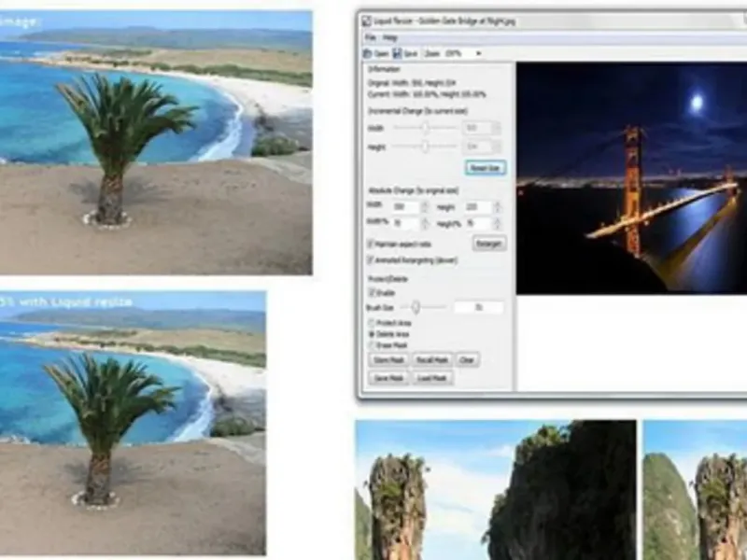Click the Store Mask button
This screenshot has height=560, width=747.
(388, 360)
